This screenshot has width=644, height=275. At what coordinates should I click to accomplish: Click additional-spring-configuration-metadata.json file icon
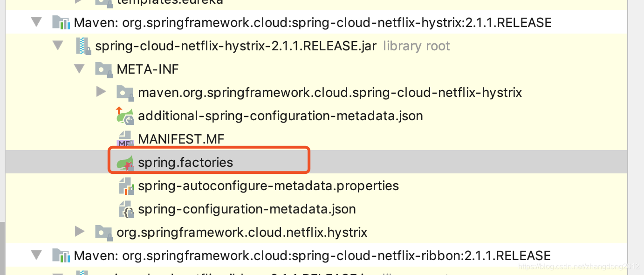point(125,116)
